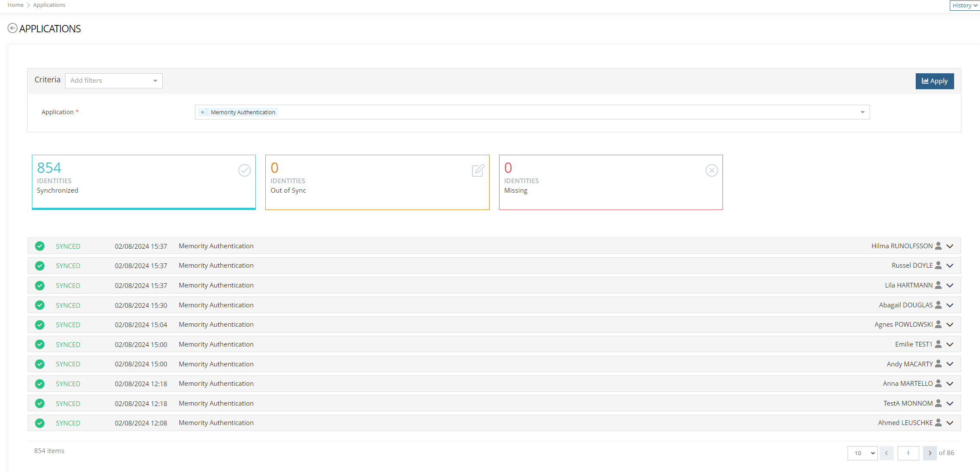
Task: Click the user icon next to Hilma RUNOLFSSON
Action: click(x=938, y=246)
